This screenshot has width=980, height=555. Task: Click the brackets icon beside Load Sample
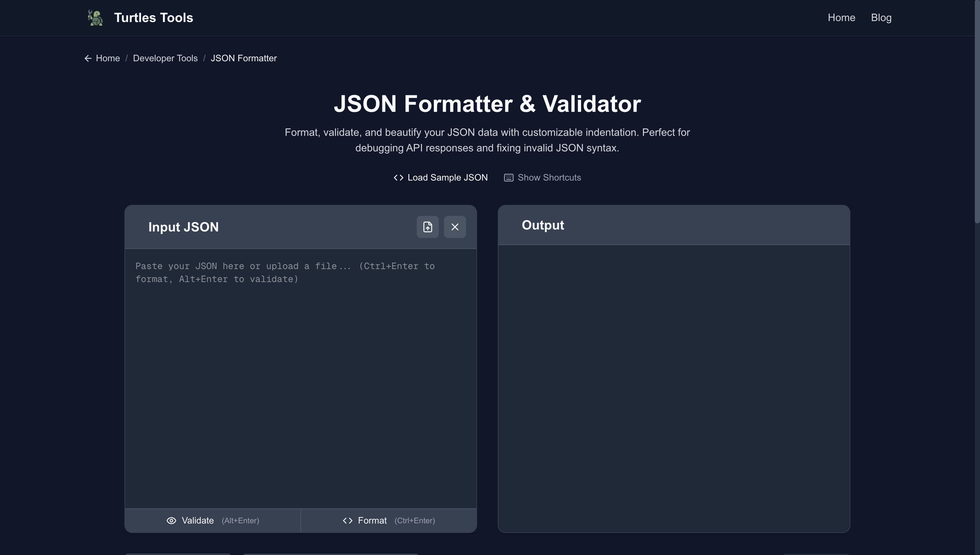[399, 178]
